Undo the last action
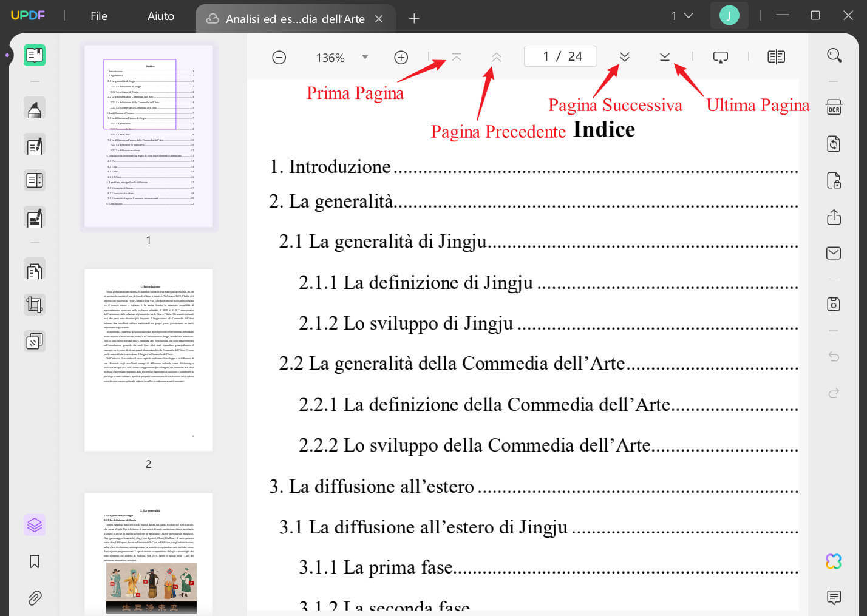Screen dimensions: 867x616 [x=834, y=356]
